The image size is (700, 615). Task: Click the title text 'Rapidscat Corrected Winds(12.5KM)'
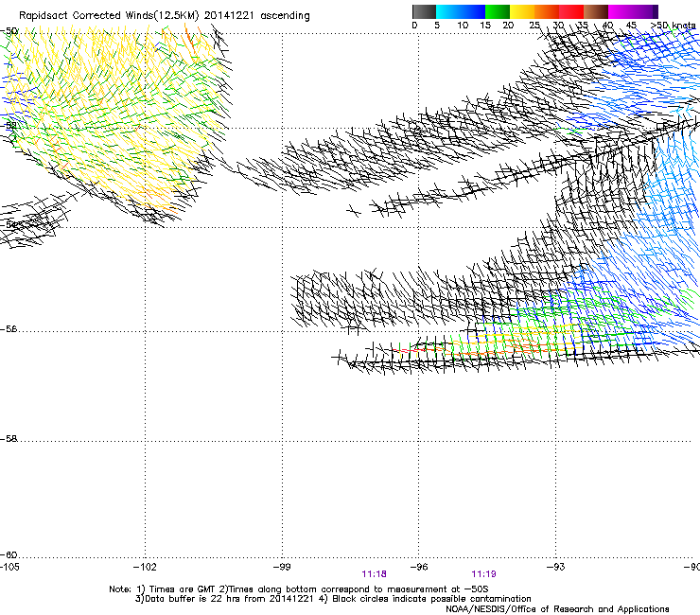(109, 16)
